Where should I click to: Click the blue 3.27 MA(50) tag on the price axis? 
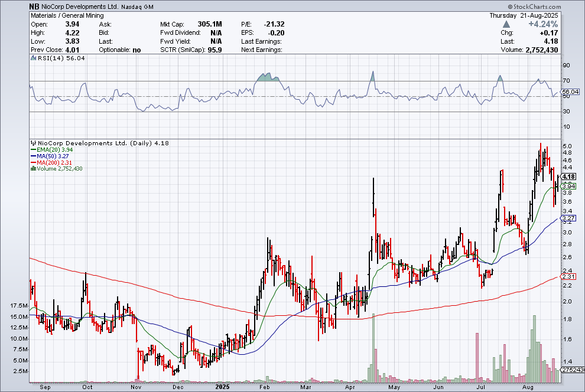pyautogui.click(x=568, y=218)
